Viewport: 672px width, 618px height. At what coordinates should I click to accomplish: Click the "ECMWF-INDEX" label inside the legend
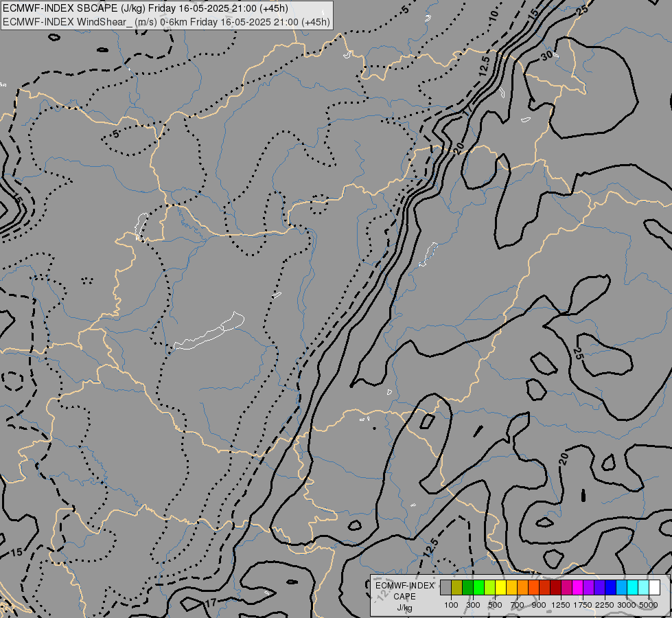(404, 586)
